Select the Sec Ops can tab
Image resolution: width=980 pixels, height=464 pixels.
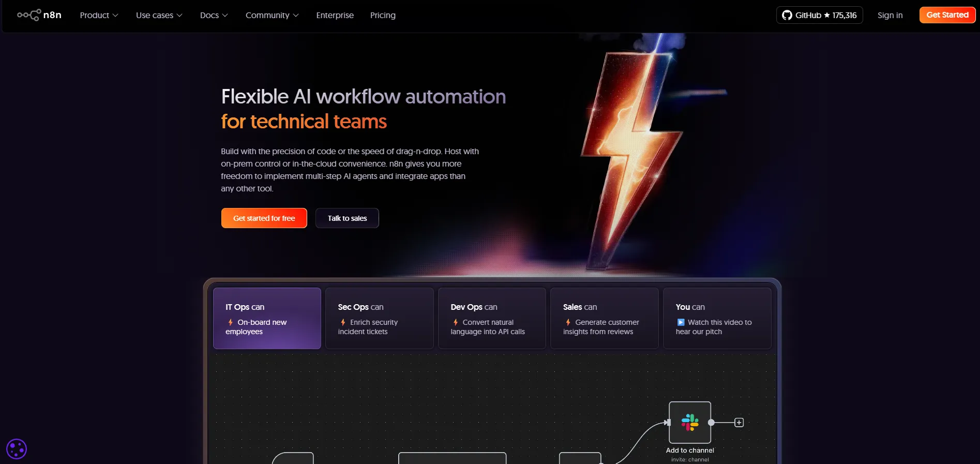[379, 318]
